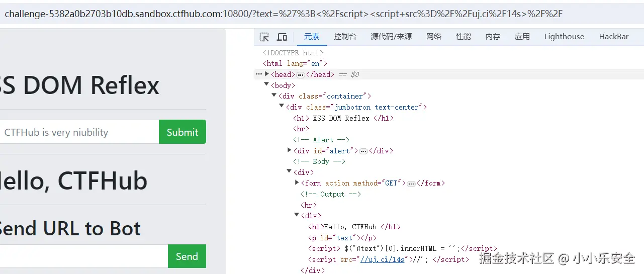Screen dimensions: 644x274
Task: Select the p id="text" line
Action: 342,238
